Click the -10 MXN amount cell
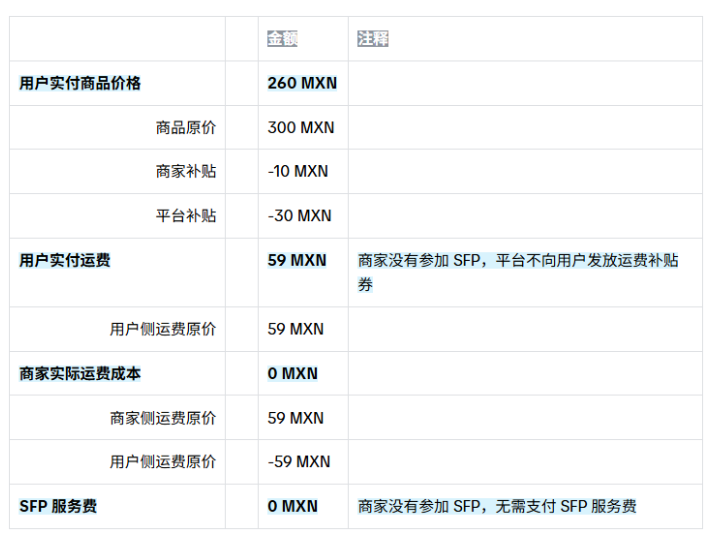The height and width of the screenshot is (544, 714). click(x=297, y=172)
